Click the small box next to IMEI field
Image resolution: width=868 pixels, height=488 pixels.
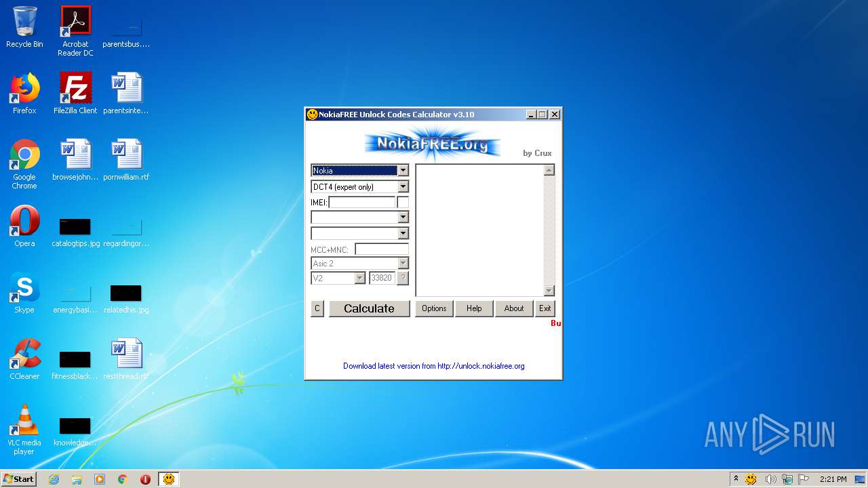pyautogui.click(x=403, y=202)
